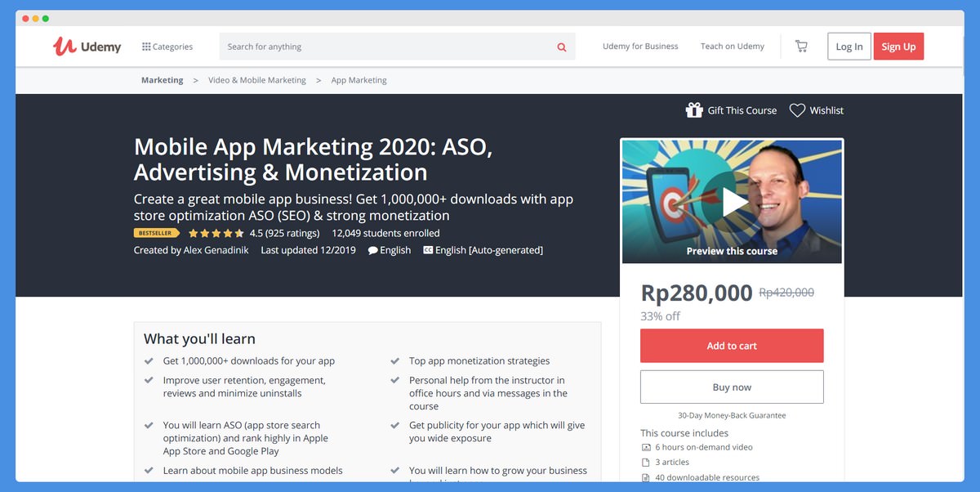Click the 40 downloadable resources text
Image resolution: width=980 pixels, height=492 pixels.
tap(707, 478)
